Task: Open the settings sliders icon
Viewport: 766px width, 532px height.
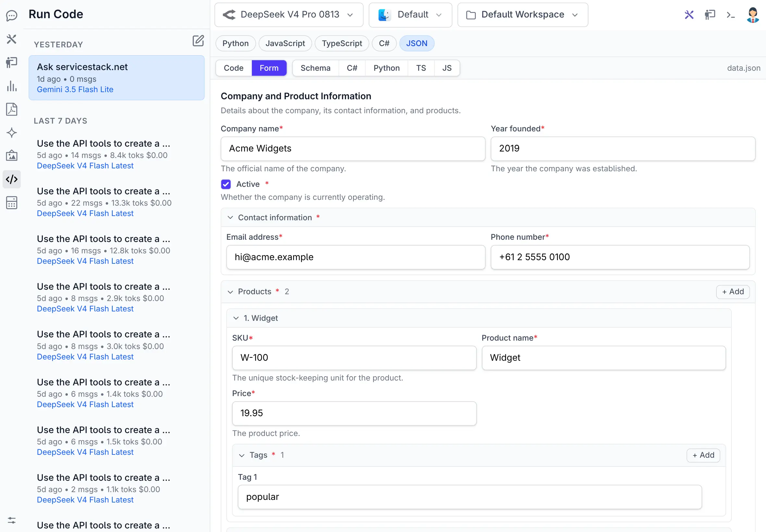Action: pos(12,520)
